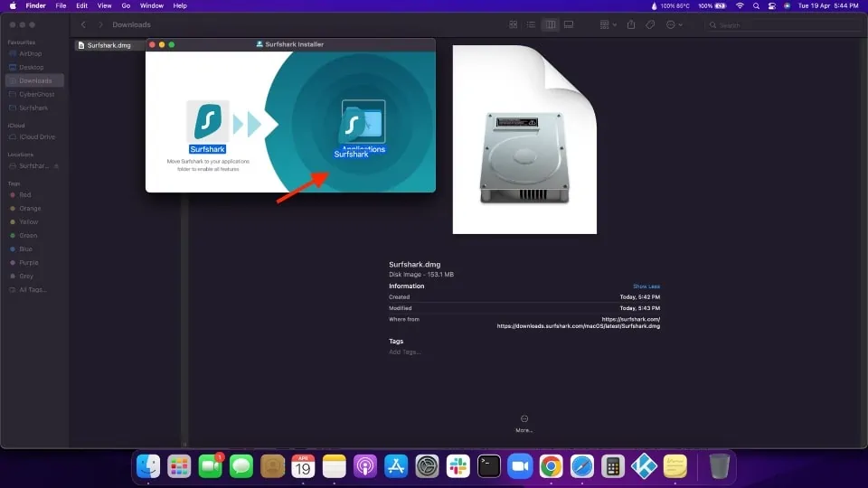Go forward in Finder navigation
The width and height of the screenshot is (868, 488).
[x=100, y=25]
